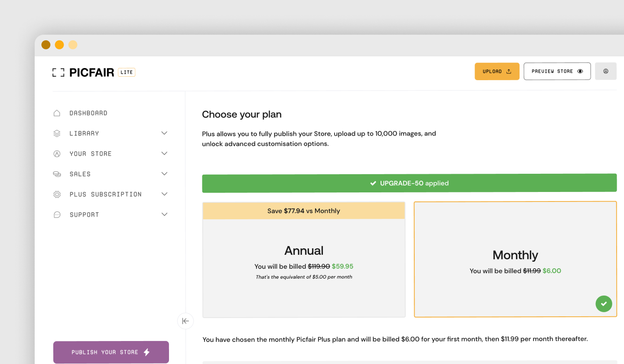
Task: Click the green checkmark on Monthly plan
Action: (604, 304)
